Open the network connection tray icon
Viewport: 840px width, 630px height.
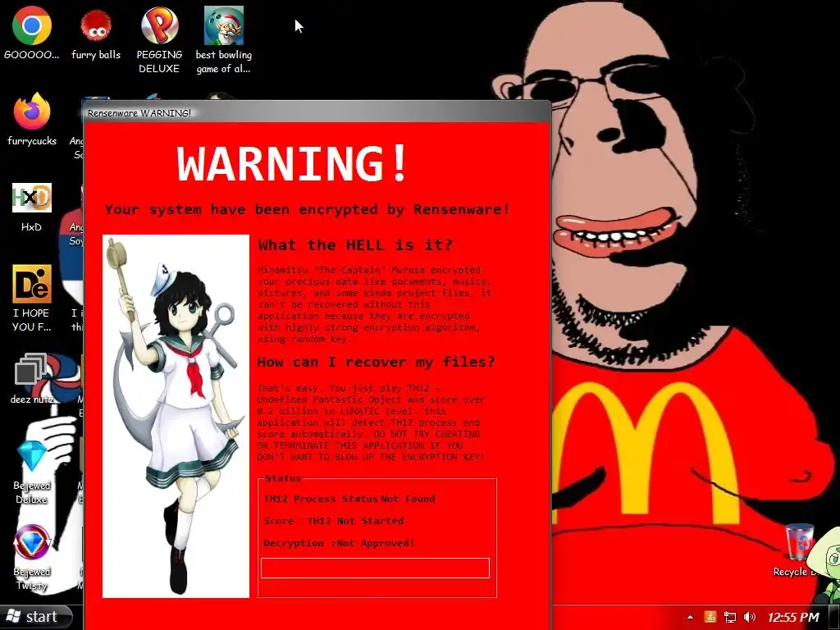(729, 618)
